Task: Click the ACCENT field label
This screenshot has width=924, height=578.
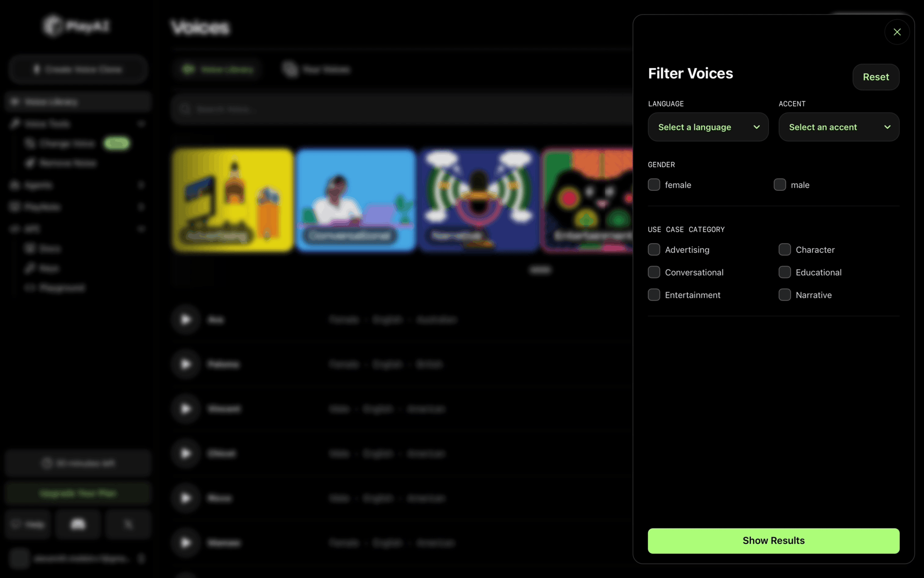Action: [792, 104]
